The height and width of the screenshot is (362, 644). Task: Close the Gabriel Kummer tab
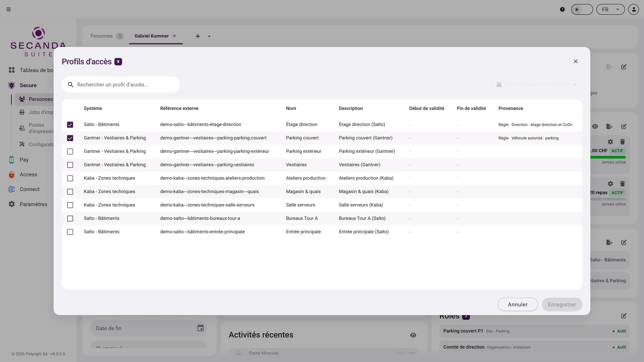point(174,36)
